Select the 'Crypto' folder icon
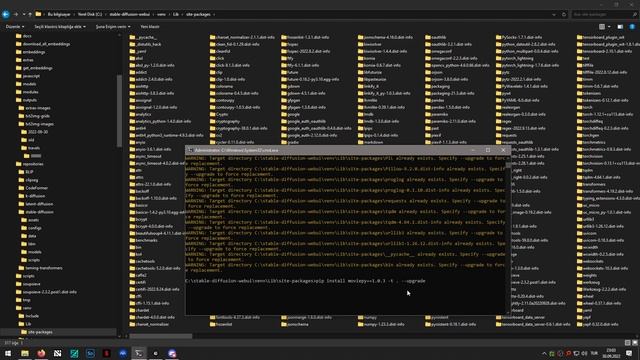640x360 pixels. click(x=213, y=114)
